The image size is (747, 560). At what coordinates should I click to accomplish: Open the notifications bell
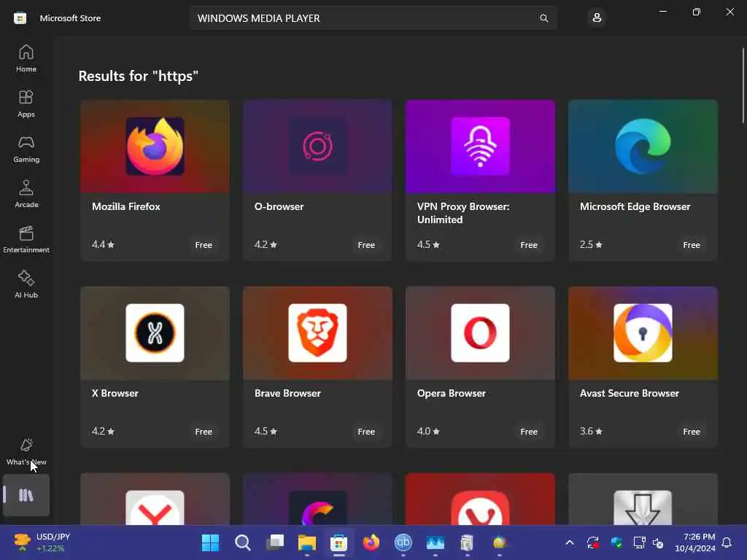pos(727,542)
